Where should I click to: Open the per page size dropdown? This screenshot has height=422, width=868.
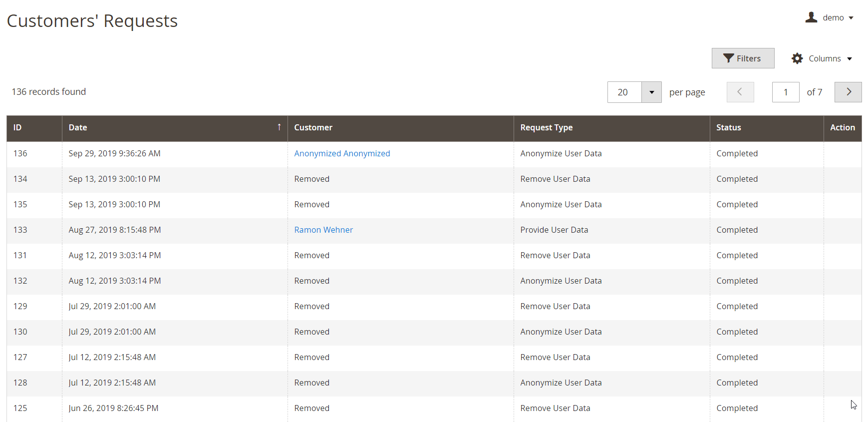[651, 92]
